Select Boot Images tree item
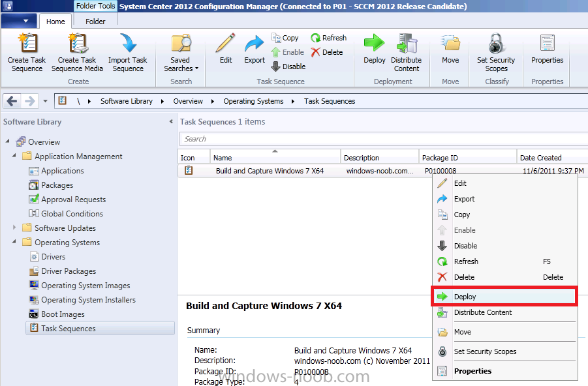 [57, 314]
